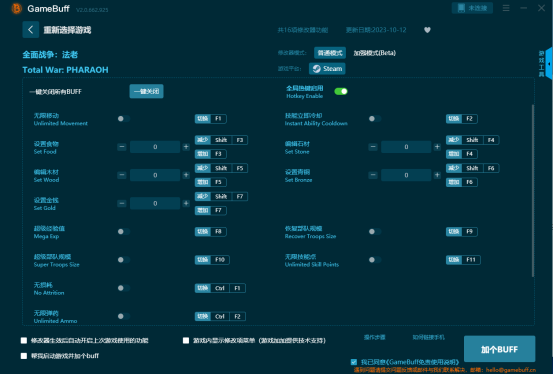Click the Set Stone value field

click(x=406, y=147)
